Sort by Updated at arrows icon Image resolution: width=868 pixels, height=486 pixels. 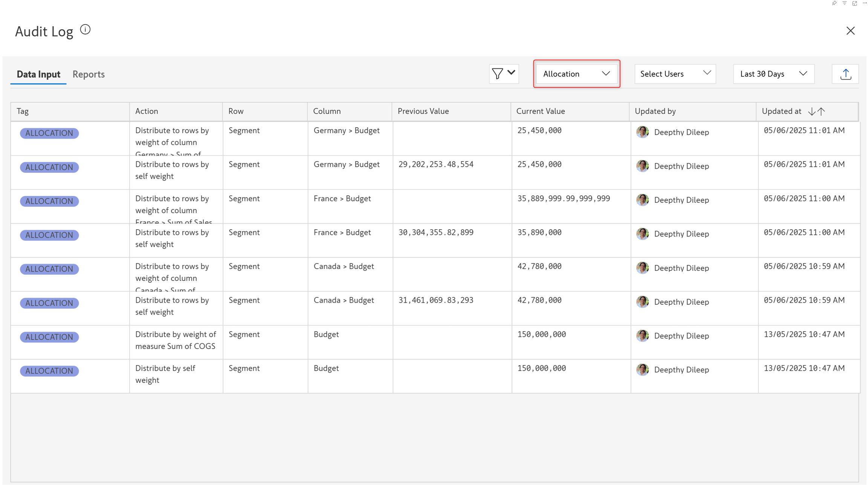816,111
